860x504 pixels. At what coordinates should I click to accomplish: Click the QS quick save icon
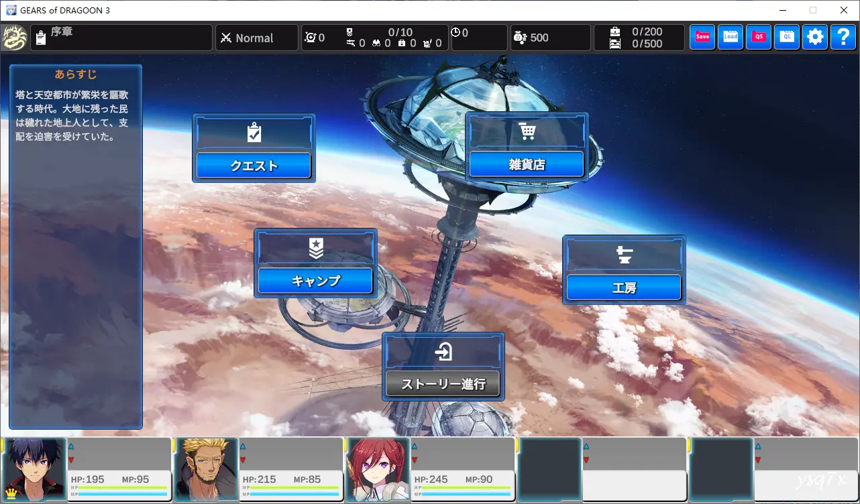759,37
